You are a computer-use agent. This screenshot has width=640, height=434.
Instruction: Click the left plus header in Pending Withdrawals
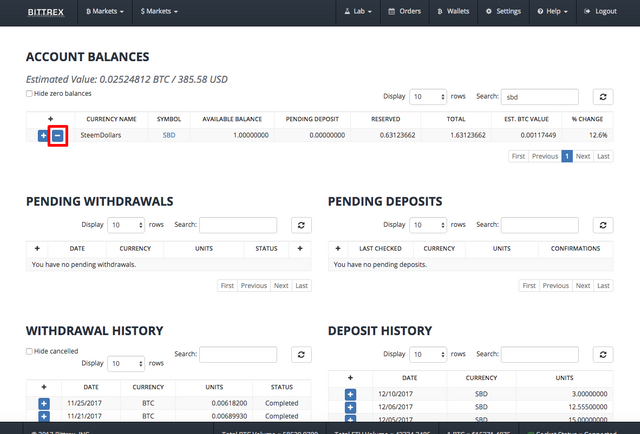coord(37,248)
